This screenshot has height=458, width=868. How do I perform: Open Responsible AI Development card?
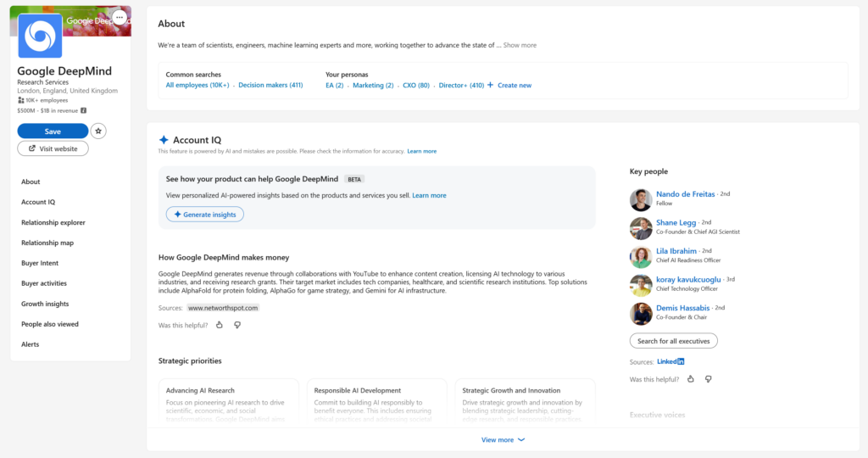pos(376,402)
